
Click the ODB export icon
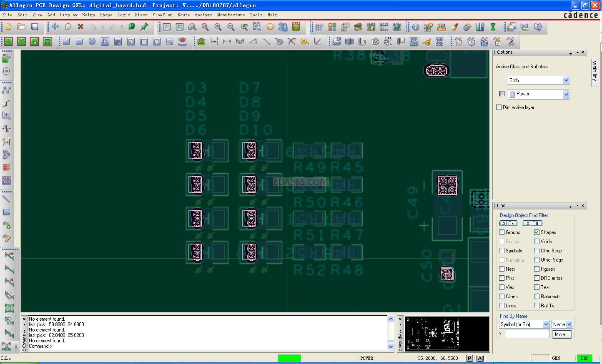[336, 42]
